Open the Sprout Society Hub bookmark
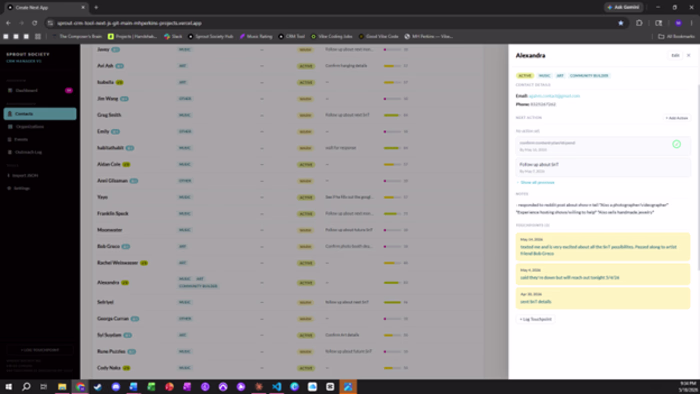The width and height of the screenshot is (700, 394). (210, 37)
